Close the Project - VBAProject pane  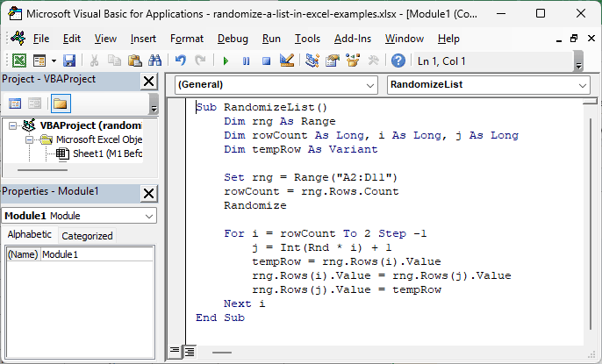point(148,82)
